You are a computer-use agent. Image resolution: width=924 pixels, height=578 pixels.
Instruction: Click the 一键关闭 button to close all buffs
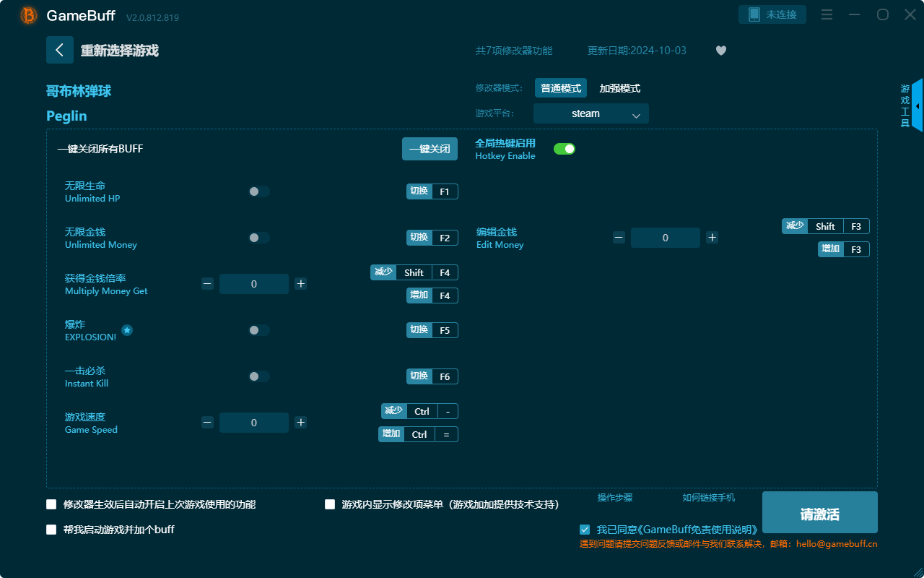[430, 148]
